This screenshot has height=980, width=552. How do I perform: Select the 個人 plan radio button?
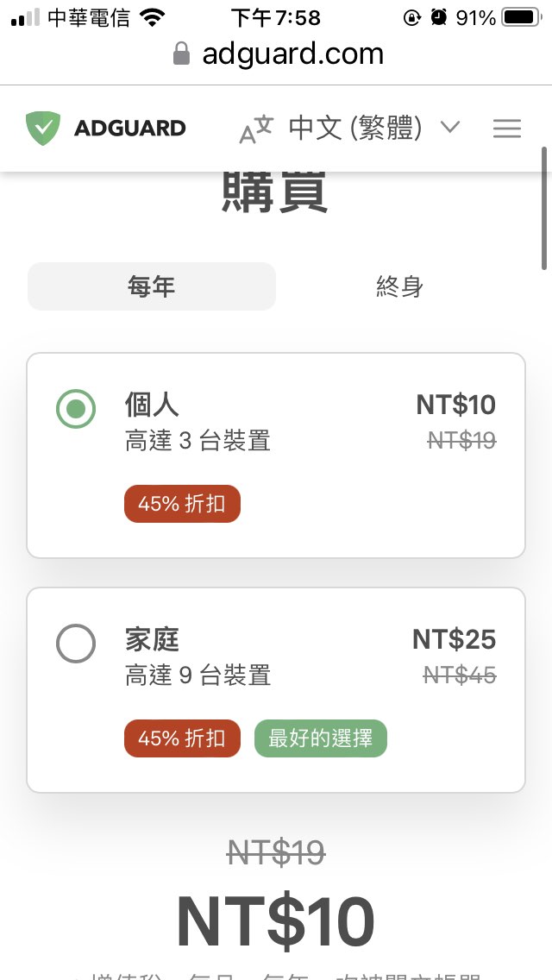point(76,409)
